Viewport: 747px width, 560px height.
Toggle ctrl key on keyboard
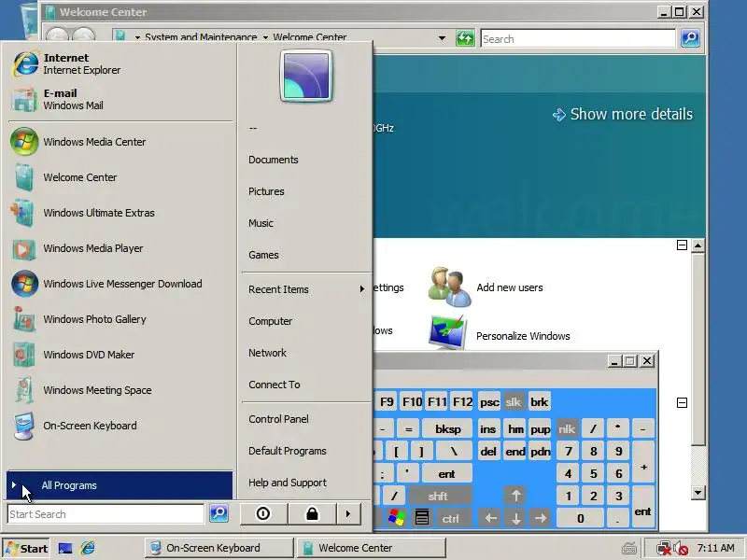pyautogui.click(x=450, y=518)
